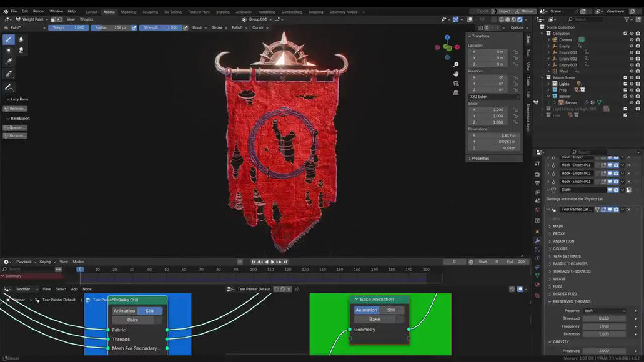Click the zoom magnifier viewport icon

click(456, 64)
